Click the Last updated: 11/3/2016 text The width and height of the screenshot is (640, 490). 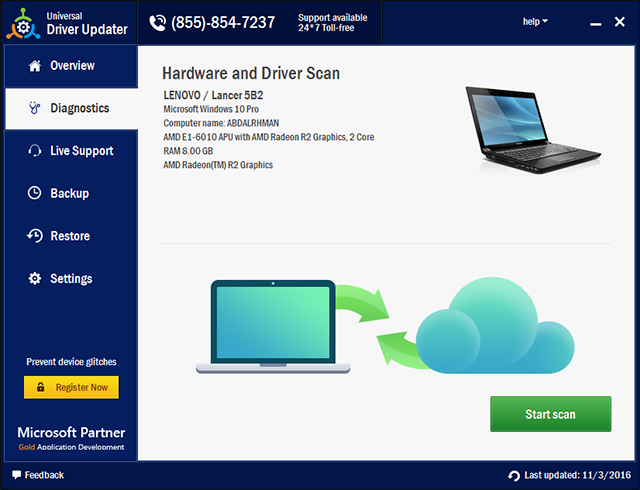click(578, 475)
